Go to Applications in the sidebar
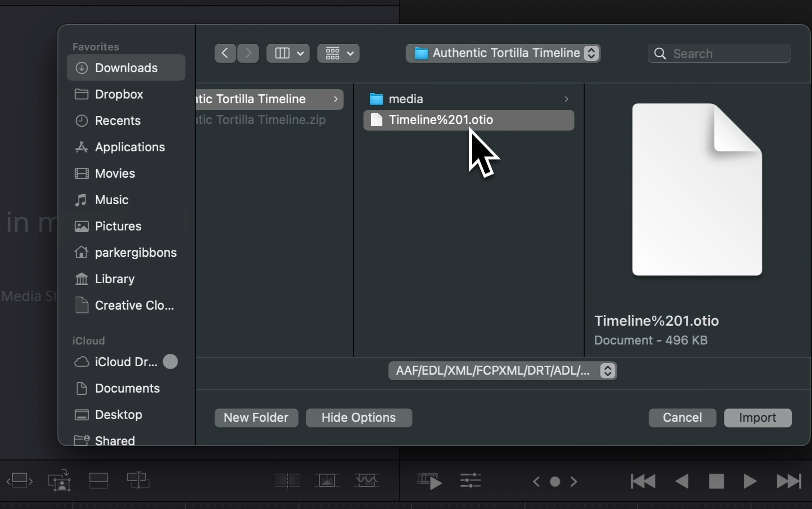812x509 pixels. click(126, 147)
